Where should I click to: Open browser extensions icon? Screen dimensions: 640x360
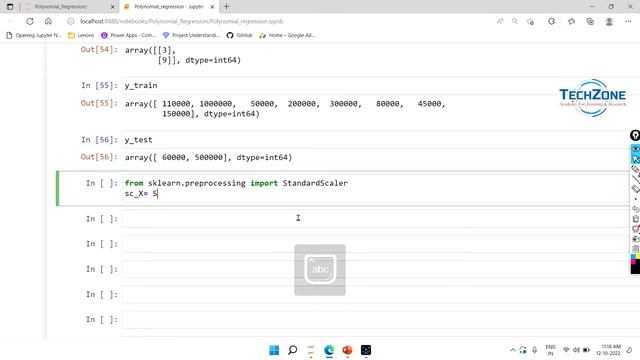pyautogui.click(x=551, y=21)
